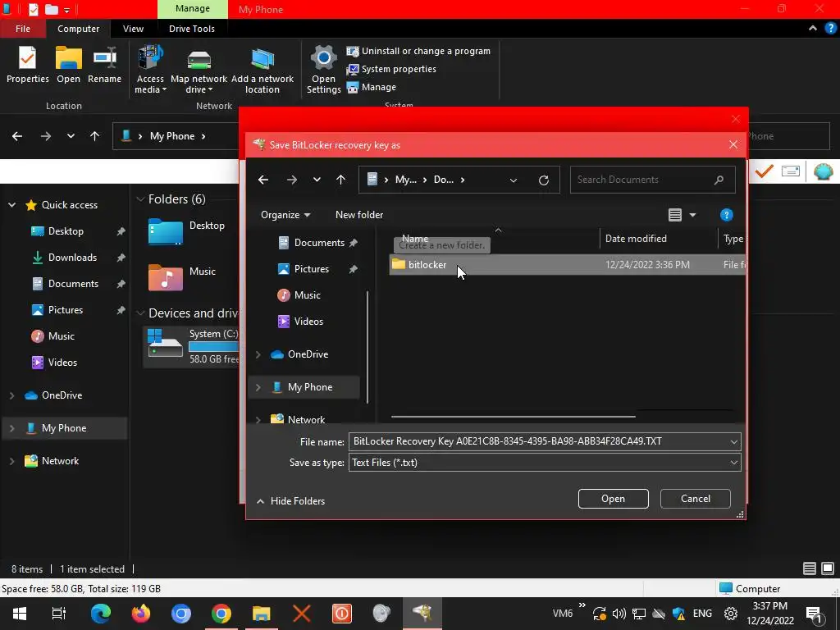Collapse the Folders (6) group
The width and height of the screenshot is (840, 630).
[x=140, y=199]
